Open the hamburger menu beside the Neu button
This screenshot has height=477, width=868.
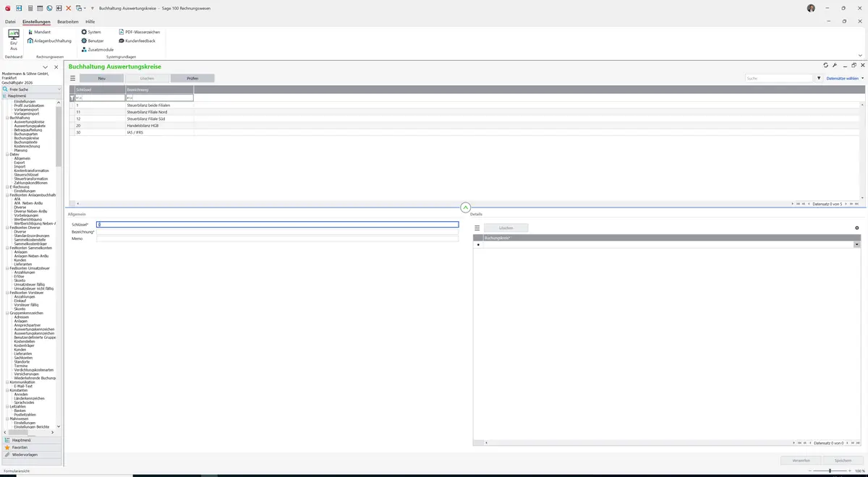point(72,78)
